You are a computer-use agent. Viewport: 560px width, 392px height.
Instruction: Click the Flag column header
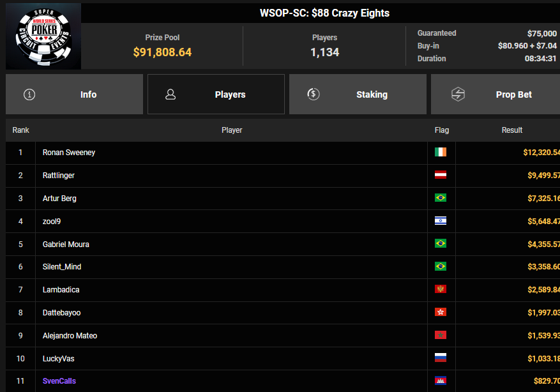tap(442, 130)
